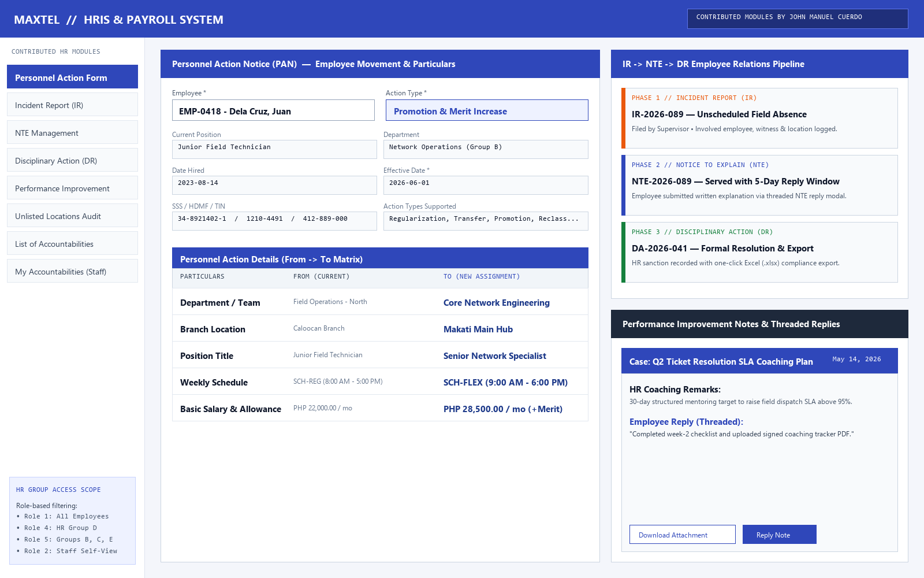Viewport: 924px width, 578px height.
Task: Select SCH-FLEX (9:00 AM - 6:00 PM) schedule
Action: coord(505,383)
